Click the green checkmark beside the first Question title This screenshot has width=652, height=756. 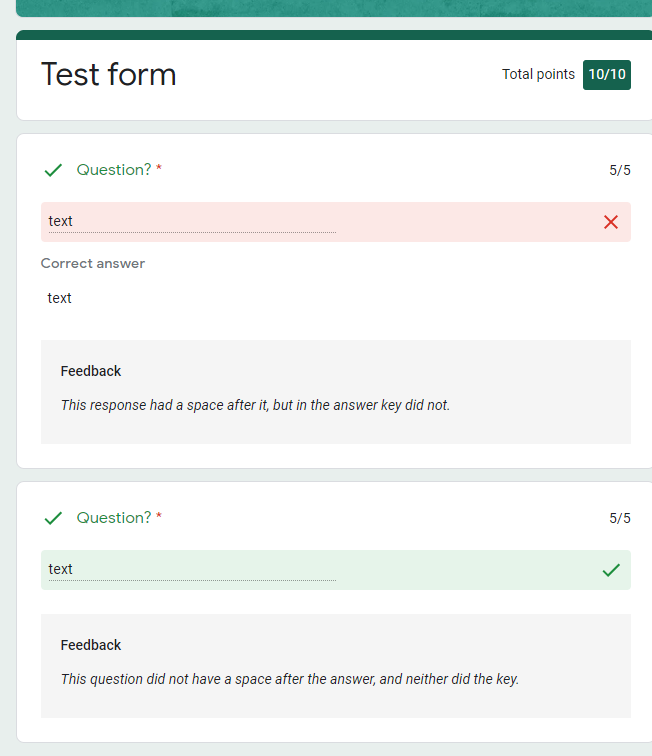coord(53,170)
